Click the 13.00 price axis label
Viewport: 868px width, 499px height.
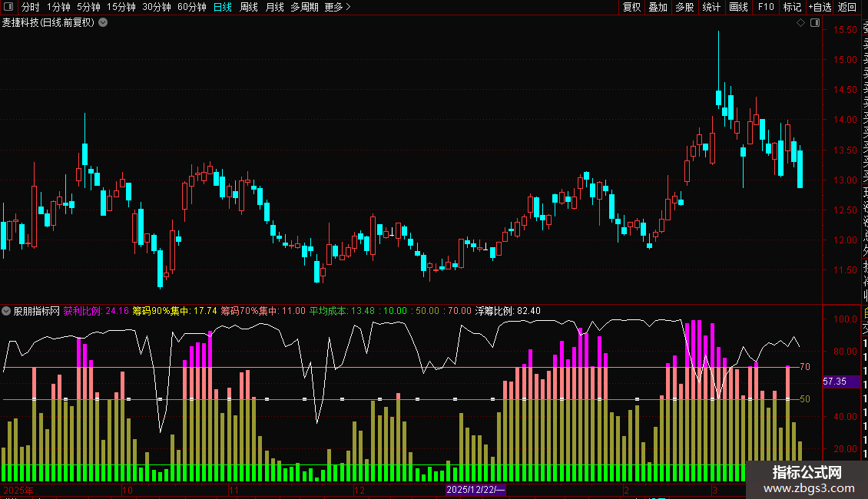845,180
